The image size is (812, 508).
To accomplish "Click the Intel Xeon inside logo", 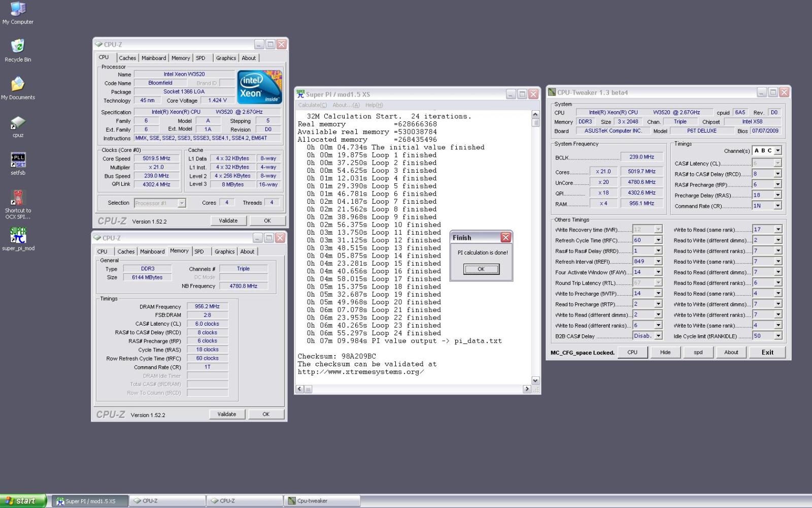I will pyautogui.click(x=259, y=87).
